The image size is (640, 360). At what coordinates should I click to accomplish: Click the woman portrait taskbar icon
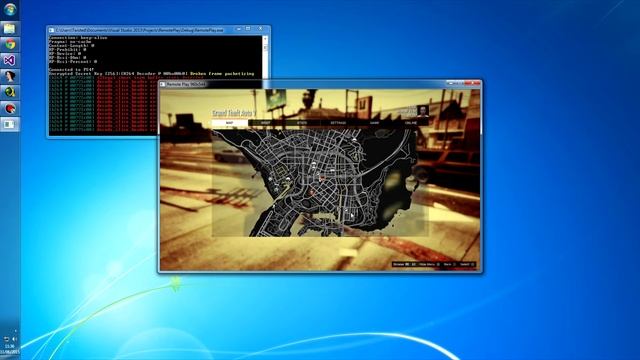(x=10, y=76)
